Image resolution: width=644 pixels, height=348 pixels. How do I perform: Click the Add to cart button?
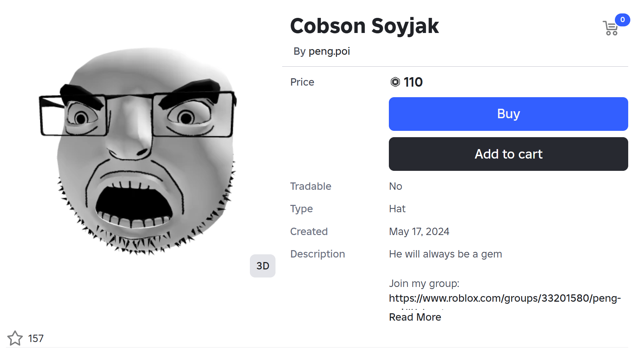pos(508,154)
